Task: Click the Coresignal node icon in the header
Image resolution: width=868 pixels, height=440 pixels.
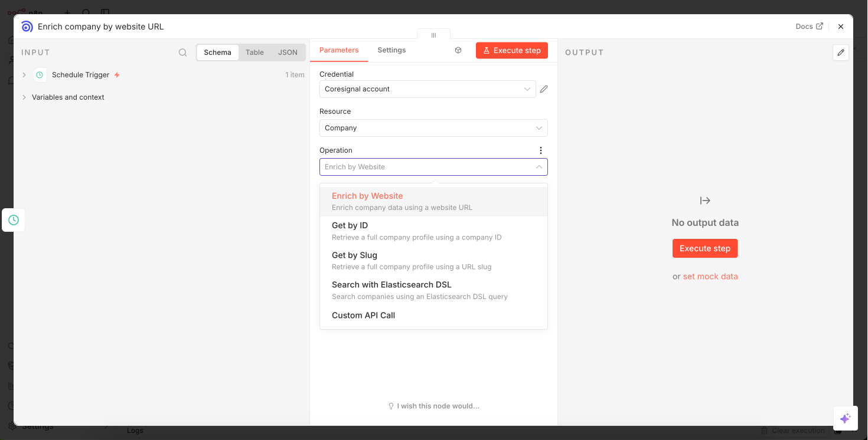Action: pyautogui.click(x=27, y=27)
